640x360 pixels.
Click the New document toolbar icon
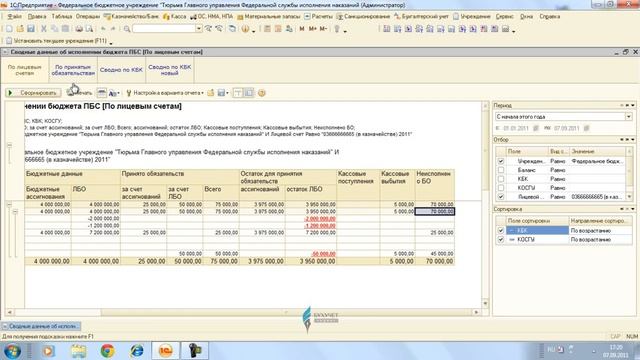coord(9,29)
